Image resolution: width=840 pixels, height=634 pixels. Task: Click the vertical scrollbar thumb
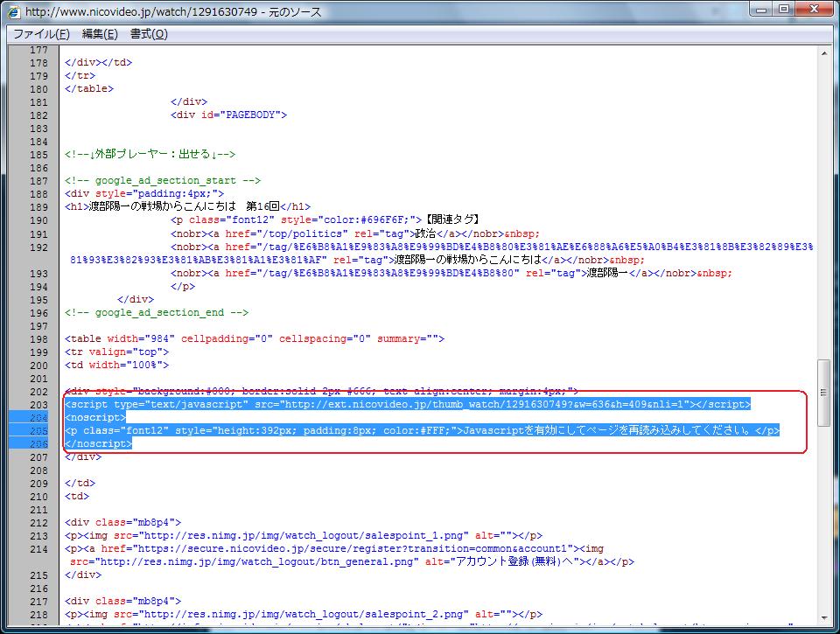[823, 393]
